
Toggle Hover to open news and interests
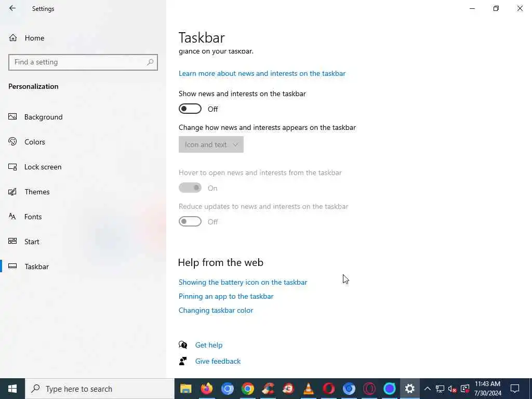(x=190, y=188)
